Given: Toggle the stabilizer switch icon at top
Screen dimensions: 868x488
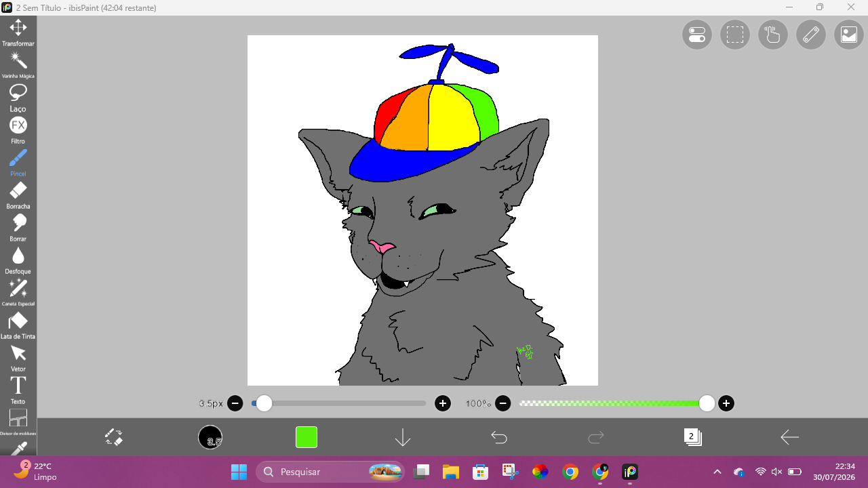Looking at the screenshot, I should [697, 35].
